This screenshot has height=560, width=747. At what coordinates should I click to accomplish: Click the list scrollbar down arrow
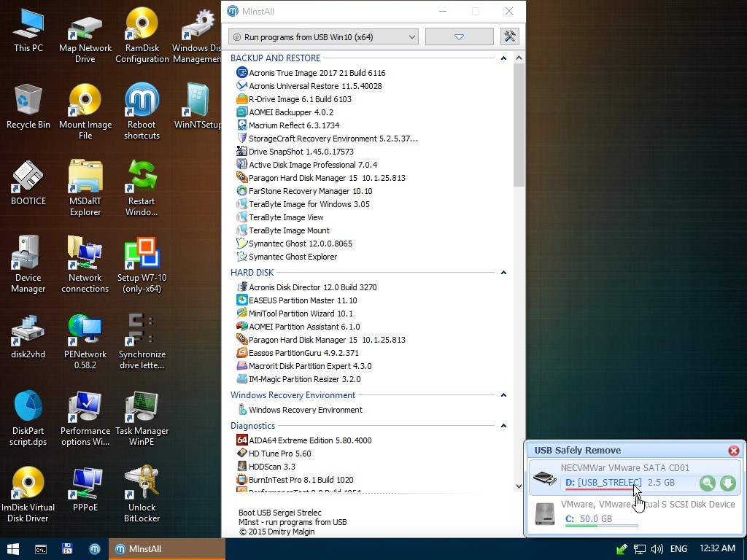point(519,486)
